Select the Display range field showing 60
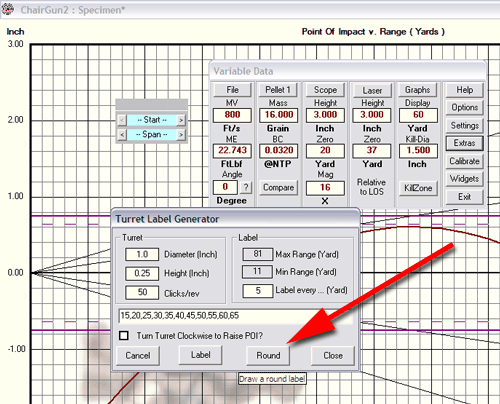This screenshot has width=500, height=404. pyautogui.click(x=418, y=115)
